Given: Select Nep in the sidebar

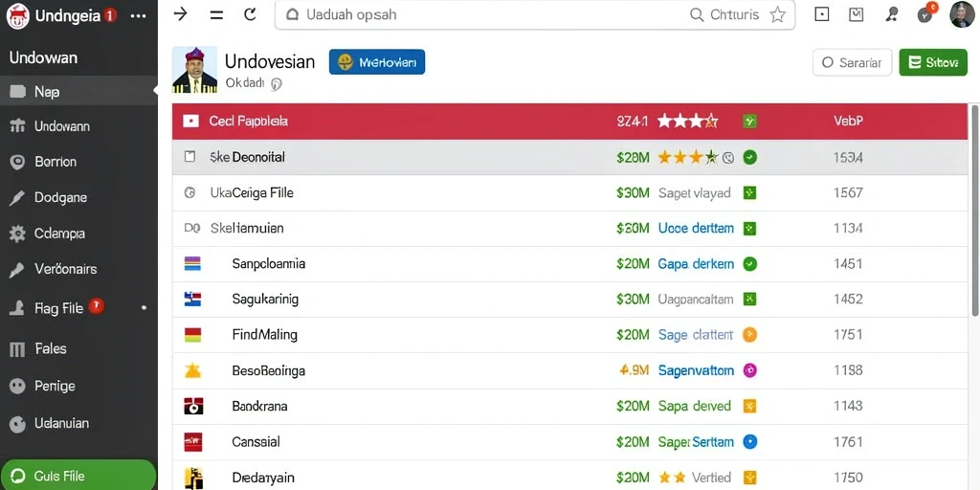Looking at the screenshot, I should click(78, 92).
